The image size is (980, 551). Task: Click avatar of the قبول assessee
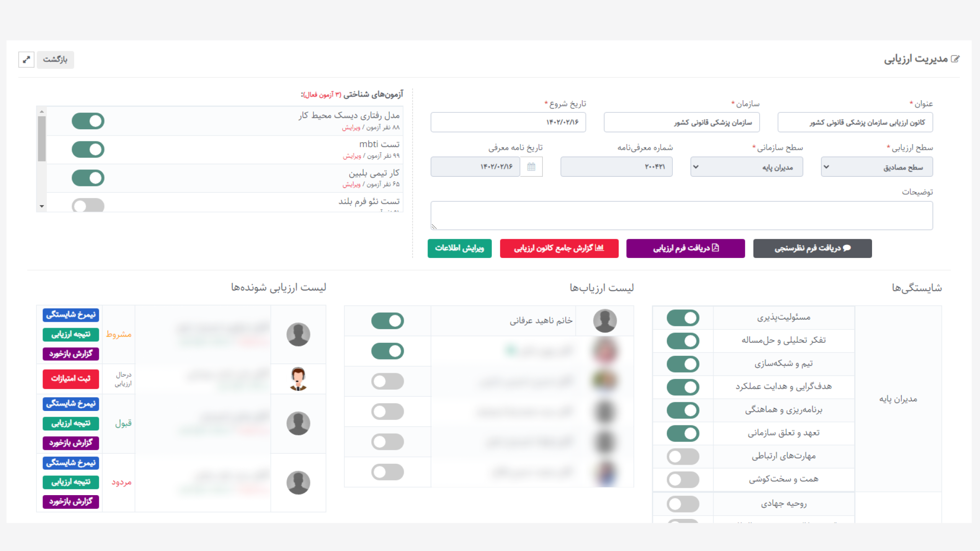click(x=298, y=423)
